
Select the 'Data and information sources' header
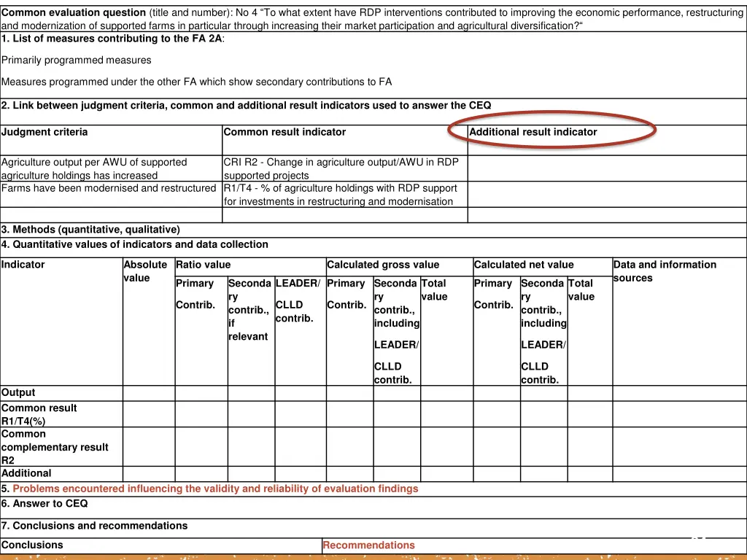pyautogui.click(x=665, y=271)
